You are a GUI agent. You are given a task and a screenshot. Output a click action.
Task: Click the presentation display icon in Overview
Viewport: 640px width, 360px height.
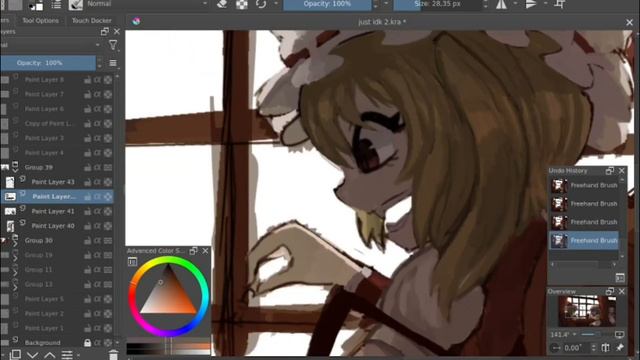coord(619,335)
